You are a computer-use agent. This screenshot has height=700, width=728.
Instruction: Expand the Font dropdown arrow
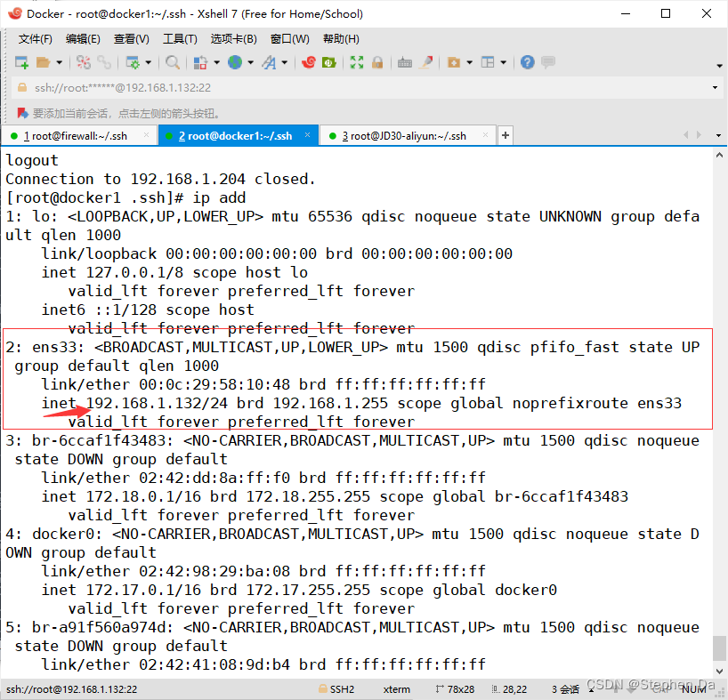coord(284,62)
